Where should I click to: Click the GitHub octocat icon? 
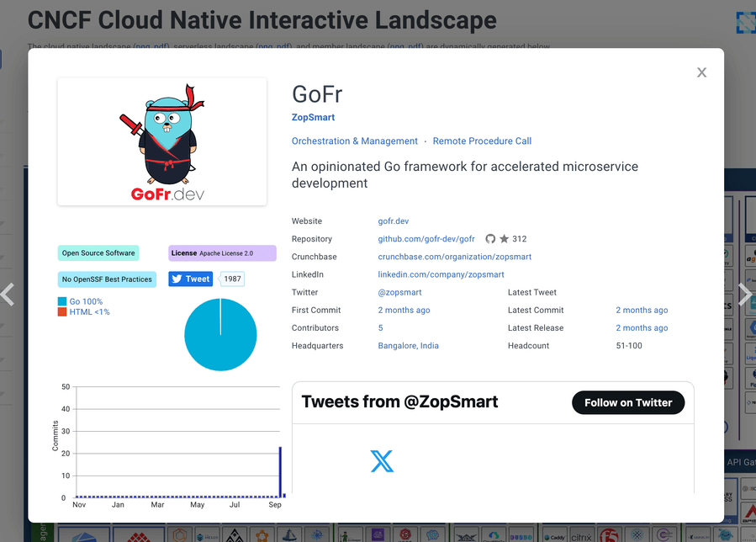490,239
